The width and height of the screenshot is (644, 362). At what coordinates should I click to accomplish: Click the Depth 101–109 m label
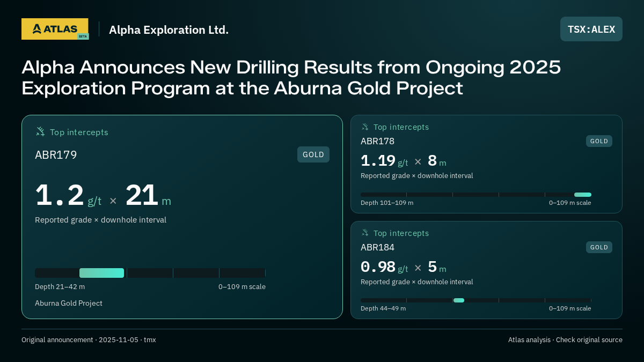387,203
